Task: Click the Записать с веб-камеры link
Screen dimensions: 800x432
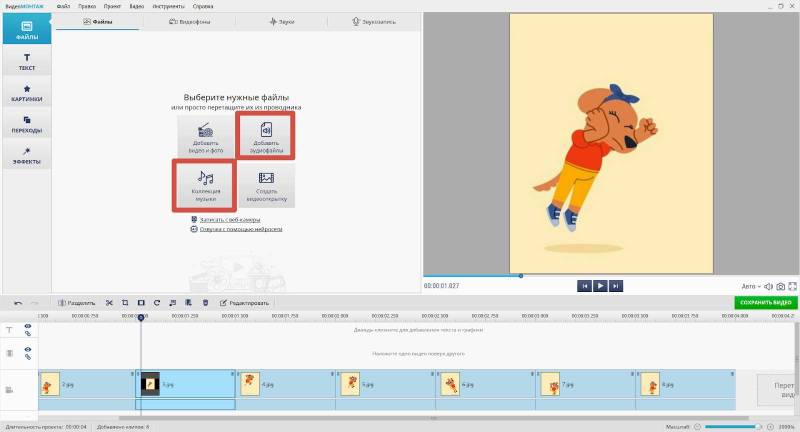Action: [x=230, y=219]
